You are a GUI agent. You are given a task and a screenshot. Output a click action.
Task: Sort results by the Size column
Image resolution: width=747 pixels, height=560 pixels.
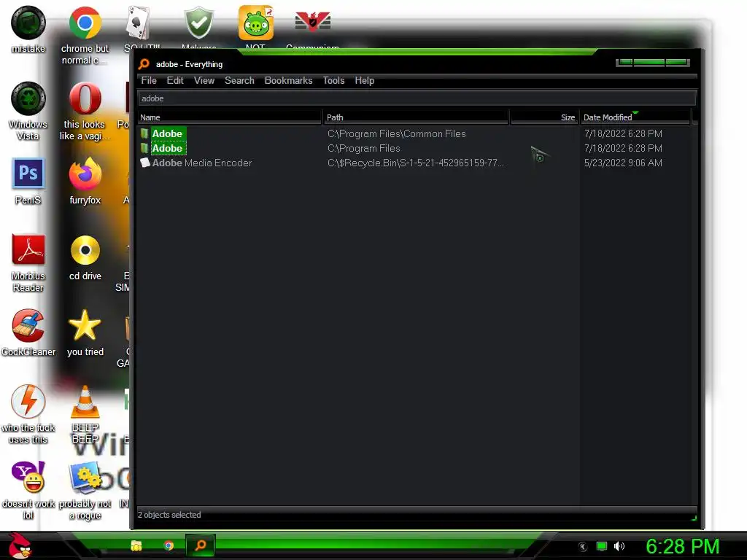click(x=544, y=117)
